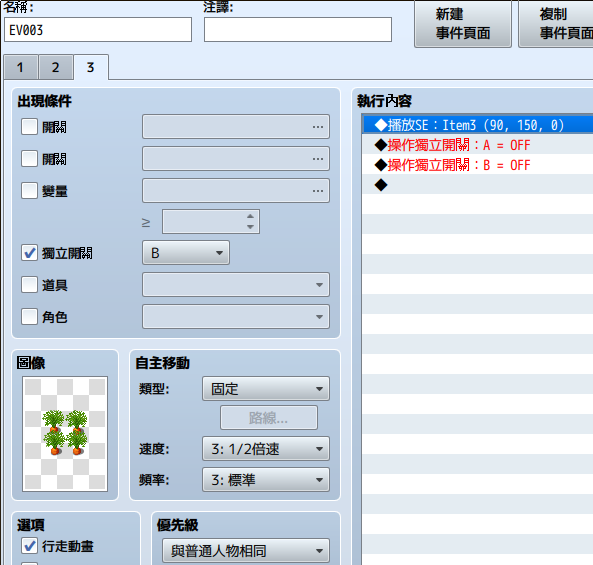Click 複制事件頁面 button
Screen dimensions: 593x565
click(x=556, y=23)
